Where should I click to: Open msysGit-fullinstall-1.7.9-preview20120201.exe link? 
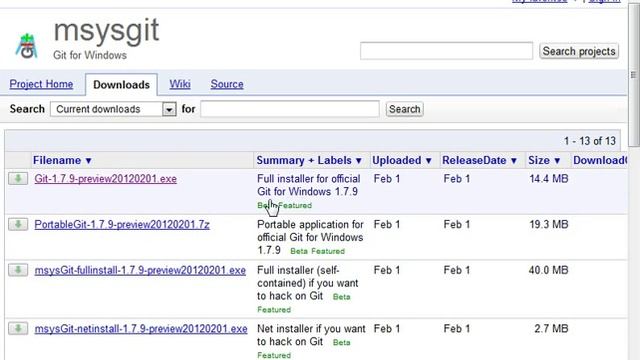140,270
